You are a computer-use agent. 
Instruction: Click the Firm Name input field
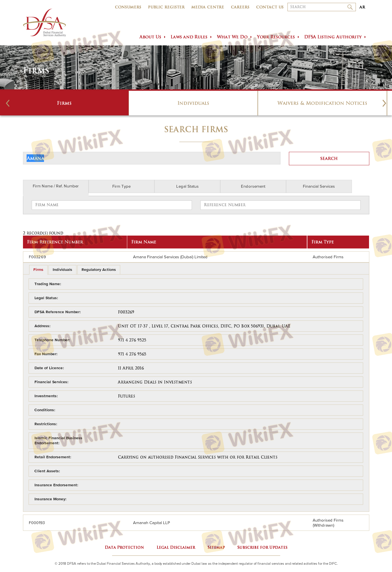coord(112,205)
